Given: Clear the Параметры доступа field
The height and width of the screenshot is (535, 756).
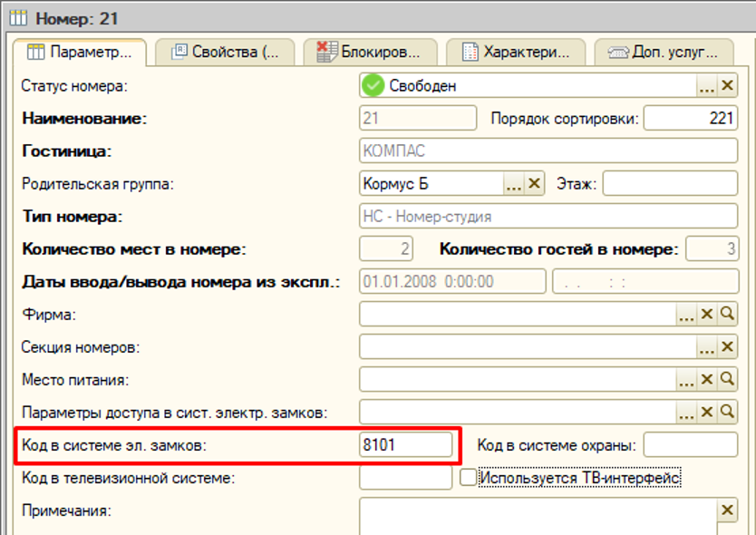Looking at the screenshot, I should 707,413.
